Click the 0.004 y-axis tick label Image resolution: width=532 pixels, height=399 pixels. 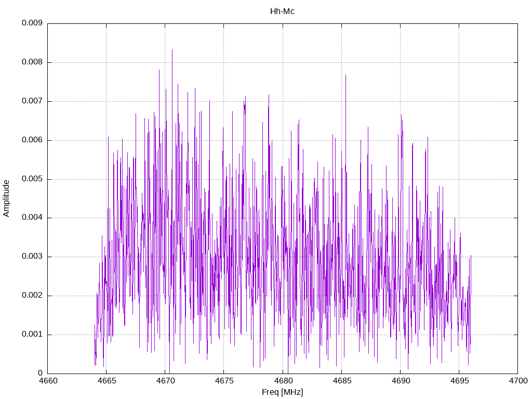tap(32, 218)
